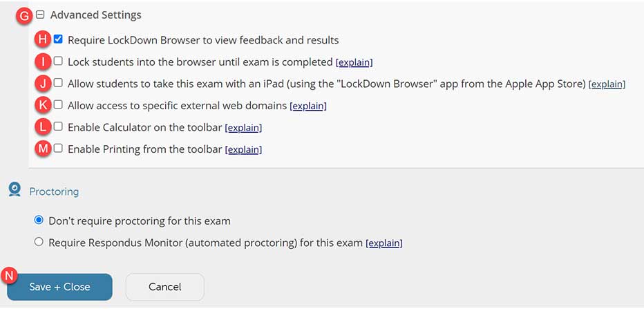Open explain link for Respondus Monitor
This screenshot has height=309, width=644.
coord(383,243)
